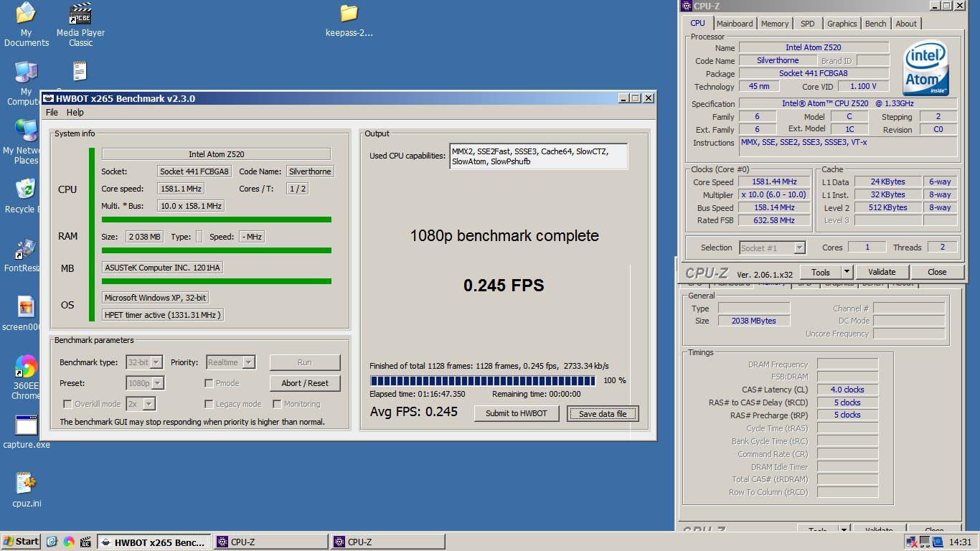Click the CPU-Z title bar icon

coord(687,6)
